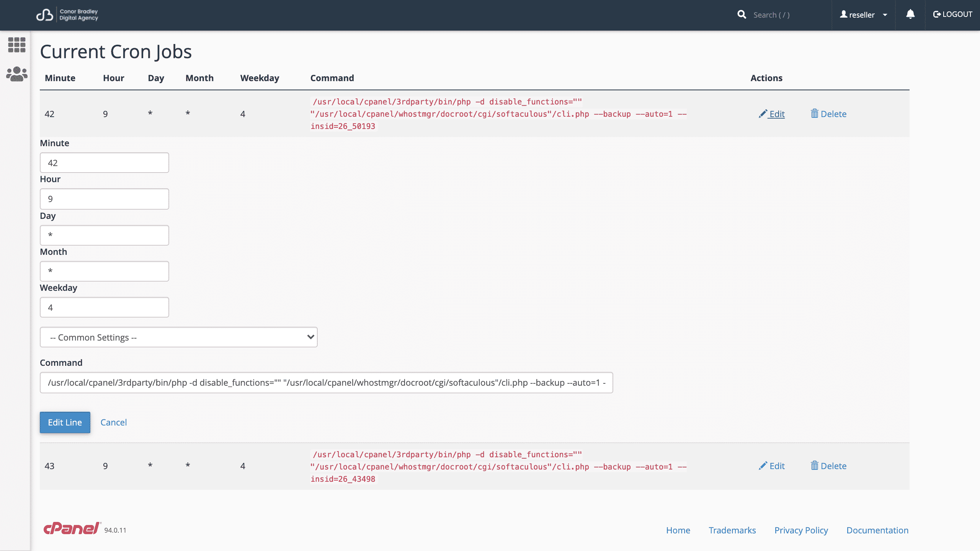Click minute value 43 in second row
Viewport: 980px width, 551px height.
(49, 466)
